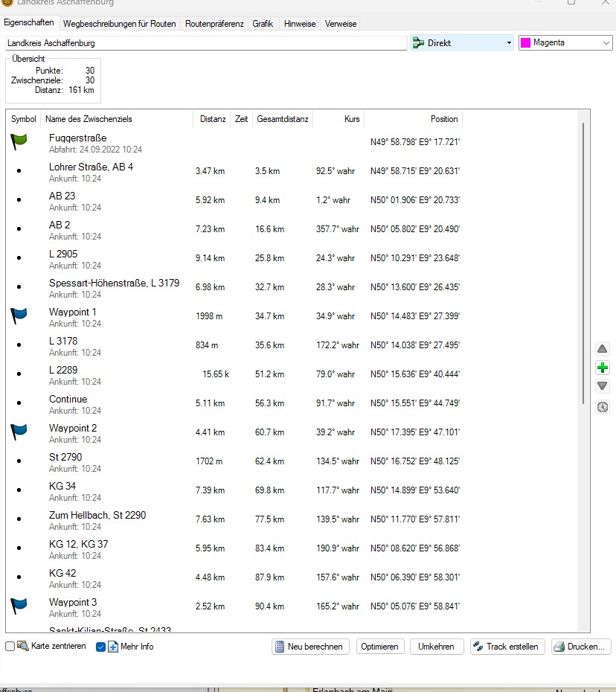Open the Direkt routing mode dropdown
616x692 pixels.
coord(462,43)
